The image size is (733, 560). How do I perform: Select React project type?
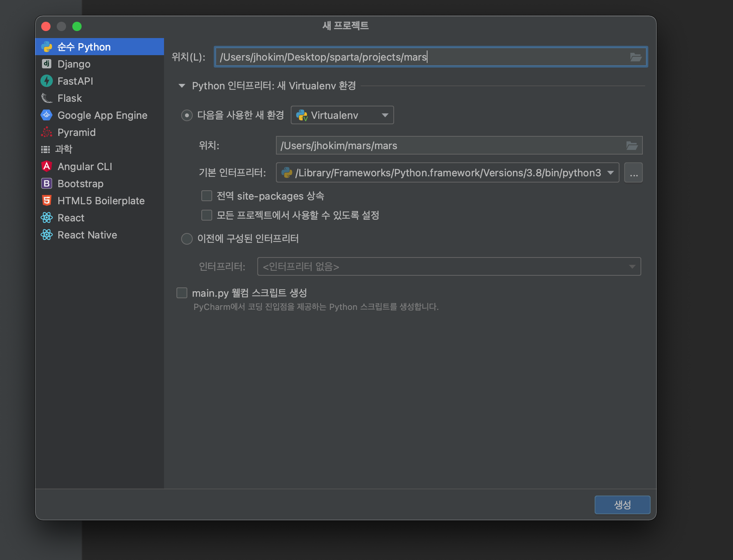tap(99, 218)
